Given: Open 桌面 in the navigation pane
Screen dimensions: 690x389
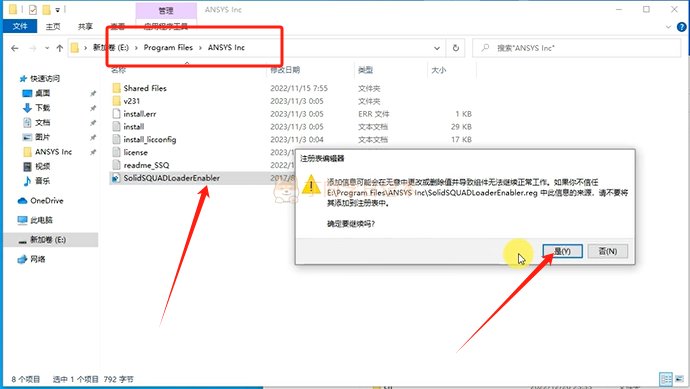Looking at the screenshot, I should click(x=43, y=93).
